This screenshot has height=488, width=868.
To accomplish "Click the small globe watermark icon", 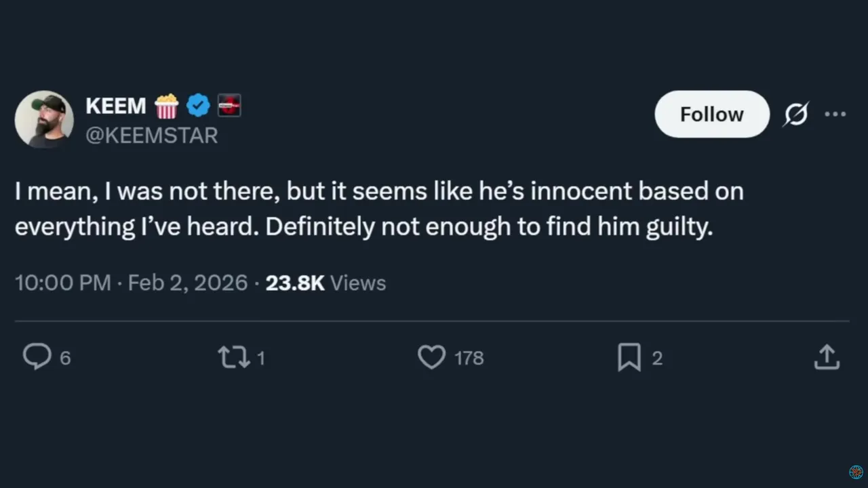I will [856, 472].
